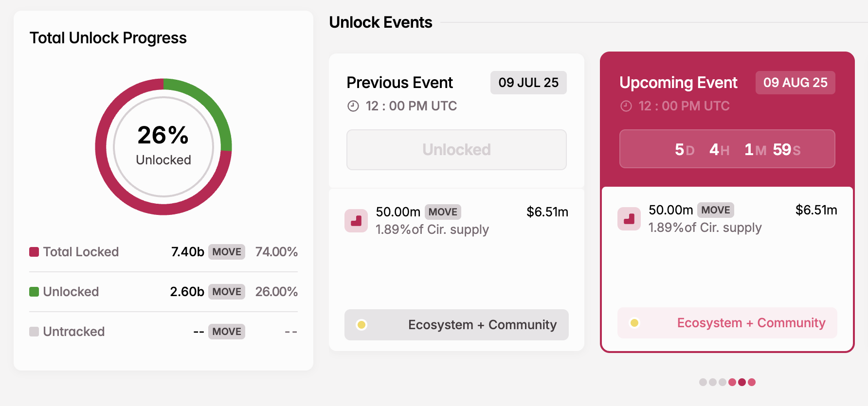Click the clock icon on the Upcoming Event card
The image size is (868, 406).
coord(625,106)
